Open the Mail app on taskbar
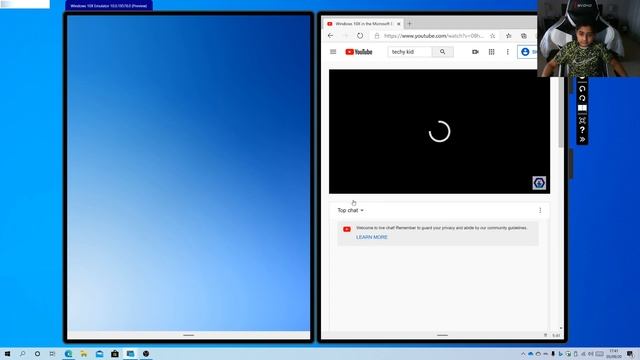This screenshot has height=360, width=640. 99,353
